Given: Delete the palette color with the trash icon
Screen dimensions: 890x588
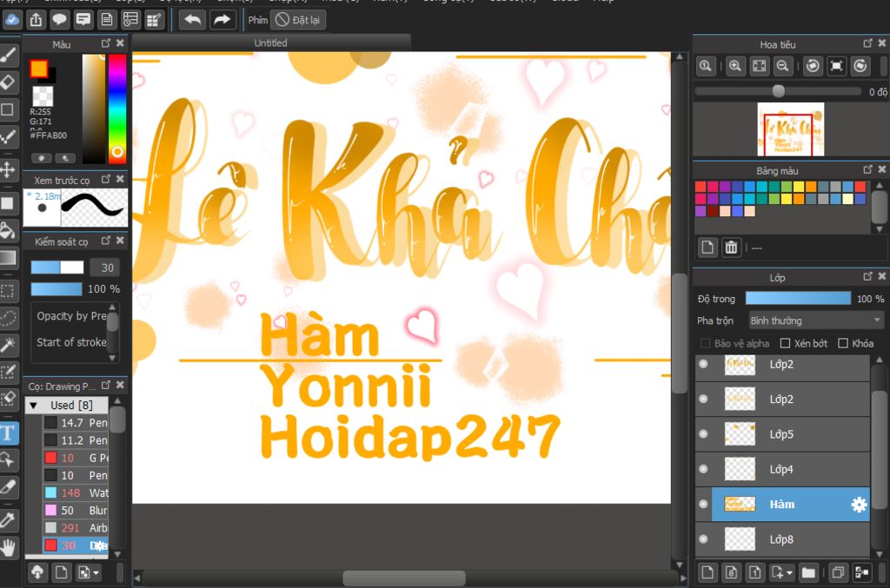Looking at the screenshot, I should click(x=731, y=248).
